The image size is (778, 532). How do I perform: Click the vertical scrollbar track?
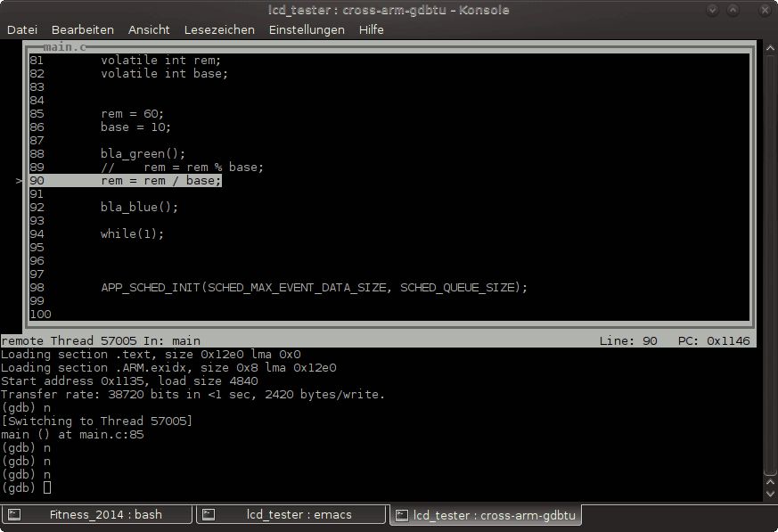[x=770, y=263]
